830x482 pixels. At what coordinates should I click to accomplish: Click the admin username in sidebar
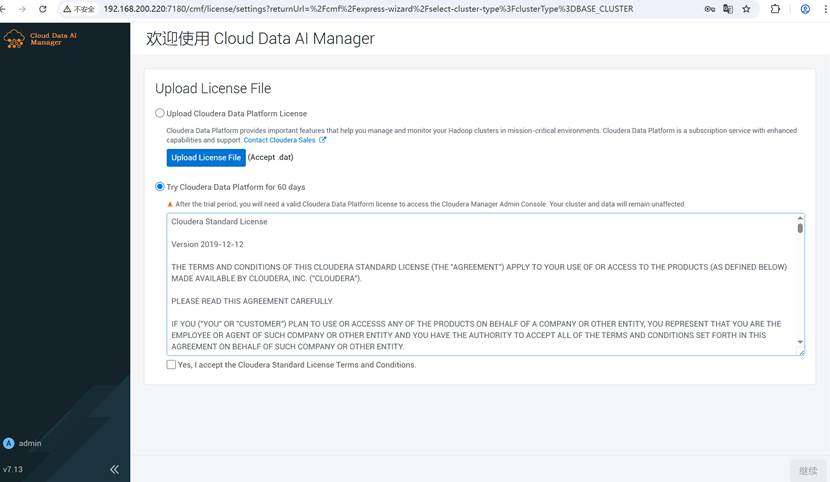point(30,443)
